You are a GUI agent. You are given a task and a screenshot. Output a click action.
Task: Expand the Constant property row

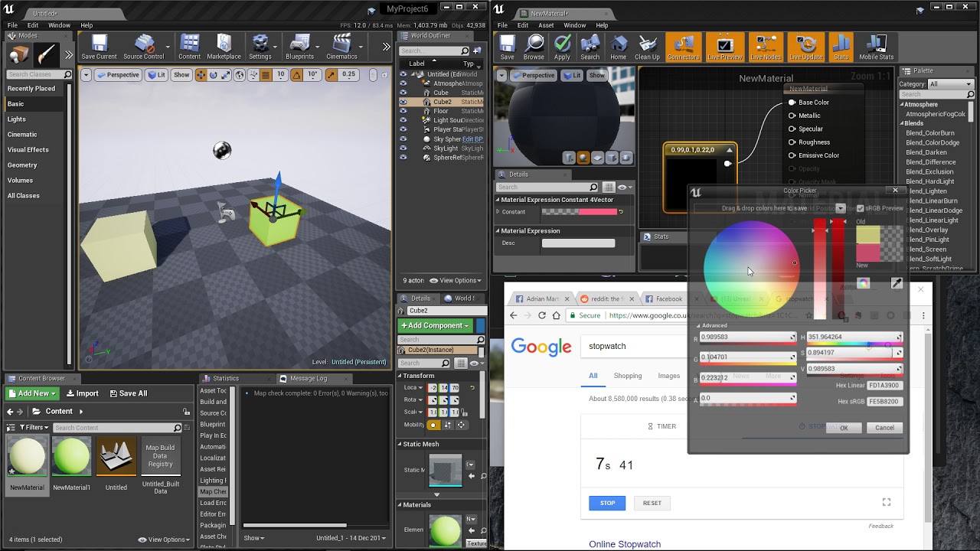[498, 212]
